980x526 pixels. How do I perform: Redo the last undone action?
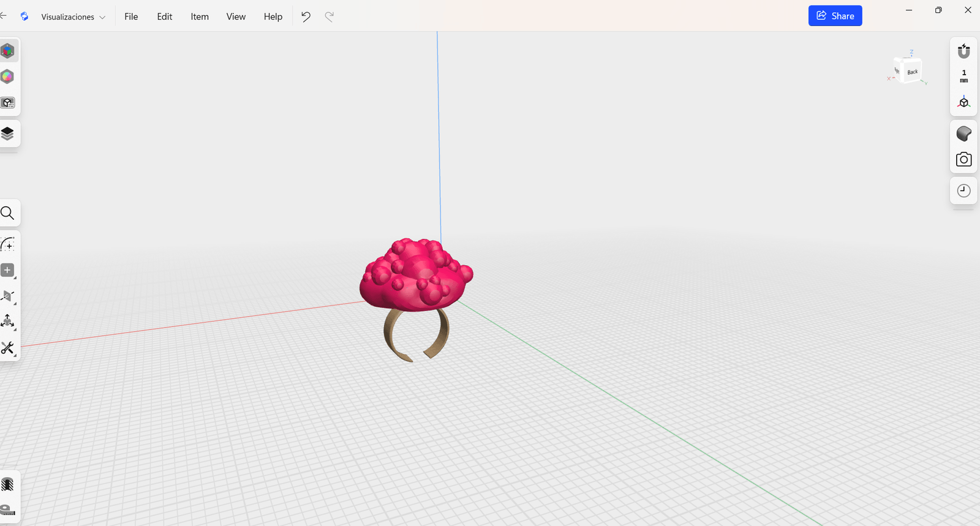coord(330,17)
